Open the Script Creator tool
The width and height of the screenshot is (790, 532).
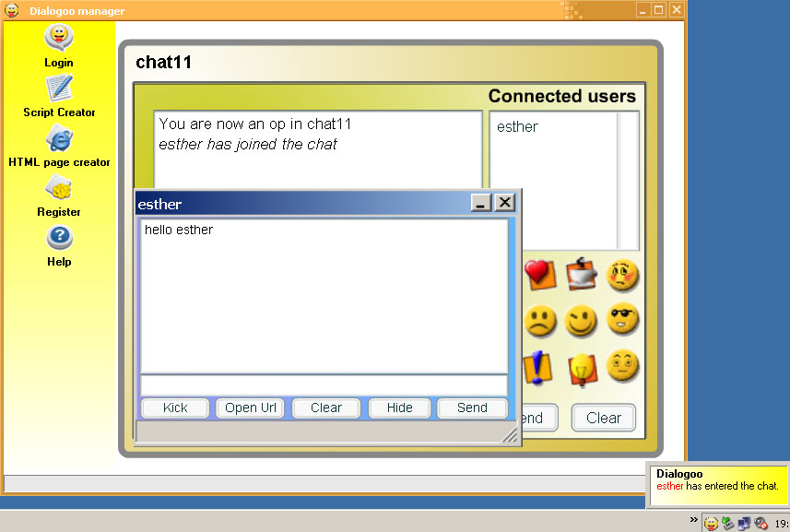click(x=59, y=96)
